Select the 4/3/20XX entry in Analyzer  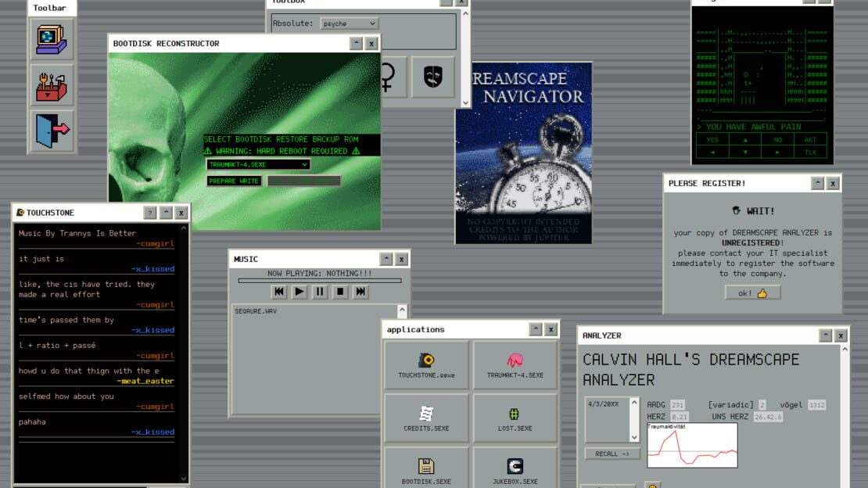coord(604,404)
